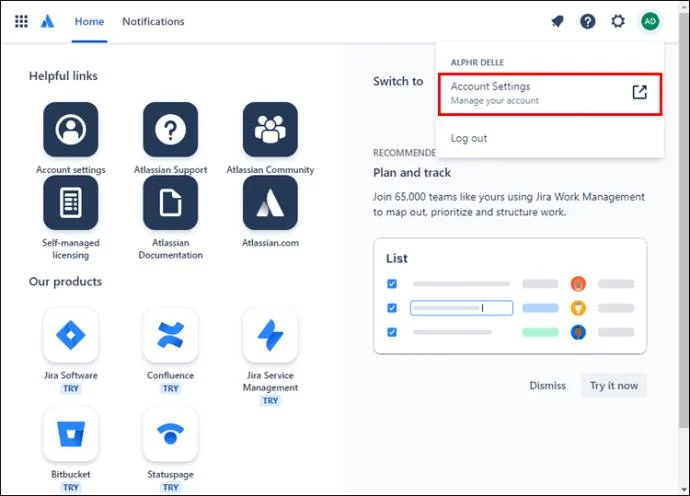
Task: Click the TRY badge under Bitbucket
Action: (x=71, y=487)
